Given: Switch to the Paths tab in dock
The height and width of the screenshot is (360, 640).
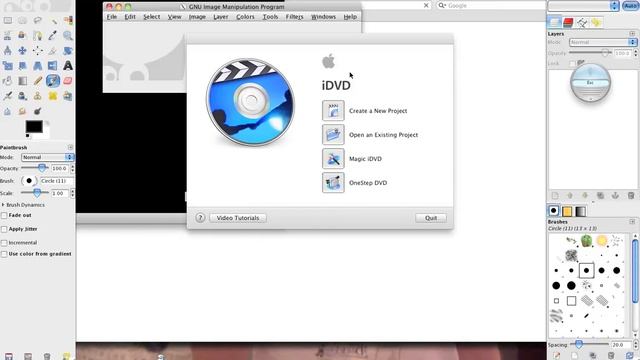Looking at the screenshot, I should [x=582, y=22].
